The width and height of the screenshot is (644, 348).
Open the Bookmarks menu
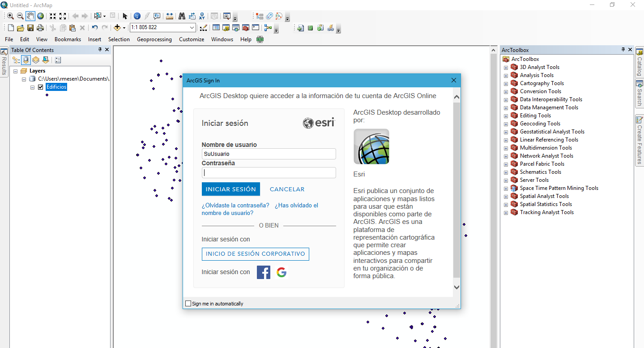click(68, 39)
